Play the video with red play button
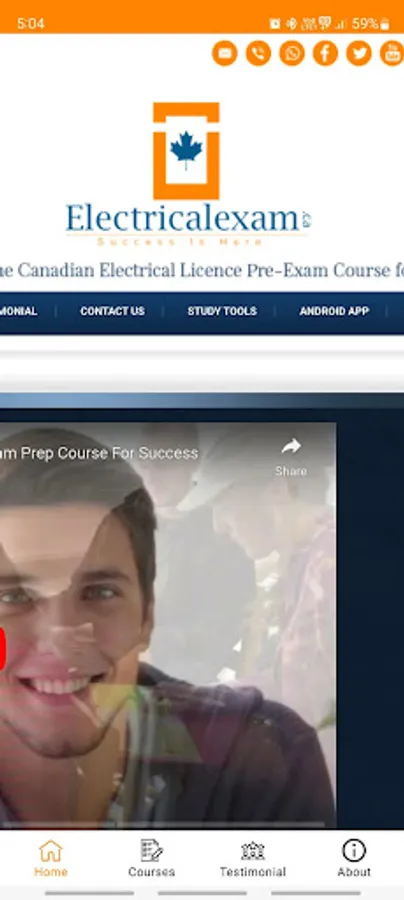The width and height of the screenshot is (404, 900). (2, 649)
